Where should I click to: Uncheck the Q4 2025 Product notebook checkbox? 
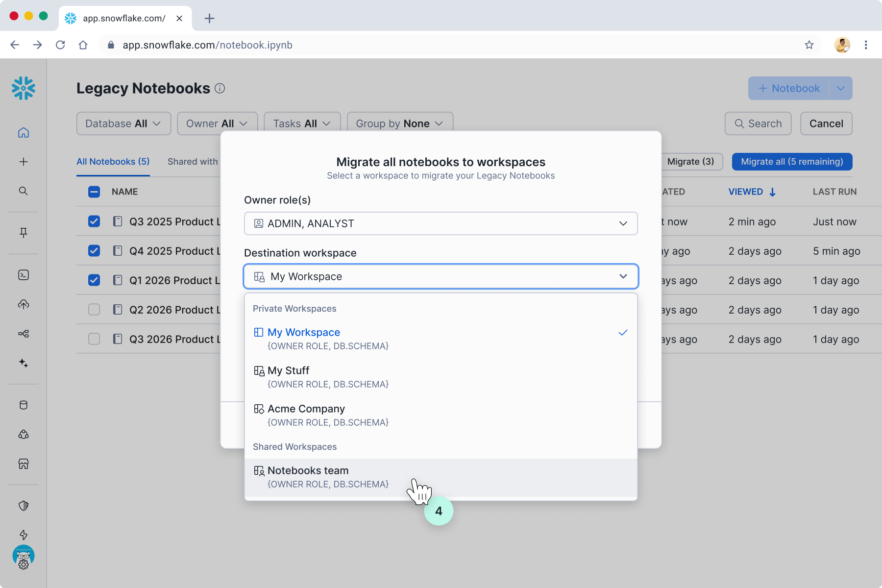point(94,251)
